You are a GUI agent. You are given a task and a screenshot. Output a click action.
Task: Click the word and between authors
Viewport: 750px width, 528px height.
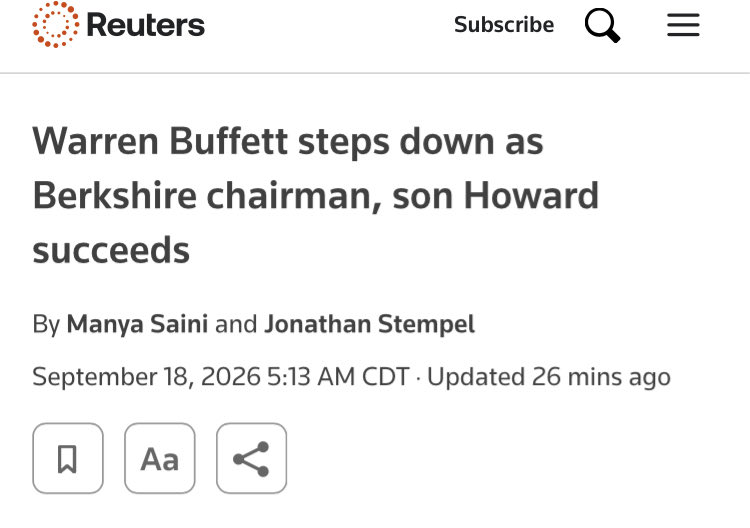click(x=236, y=324)
